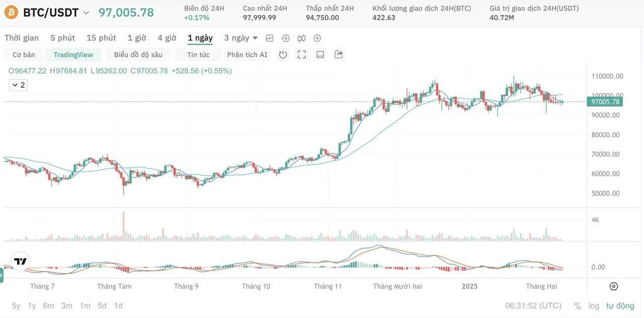Expand the collapsed indicators legend
644x318 pixels.
19,85
